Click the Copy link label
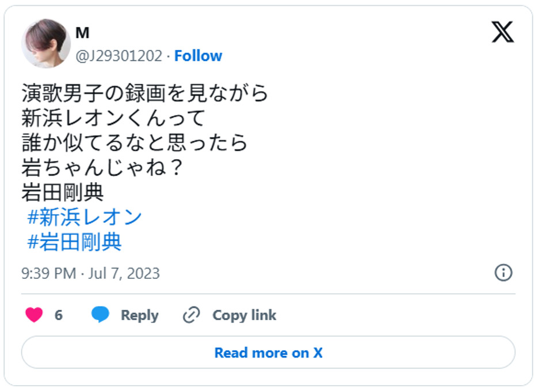 244,315
